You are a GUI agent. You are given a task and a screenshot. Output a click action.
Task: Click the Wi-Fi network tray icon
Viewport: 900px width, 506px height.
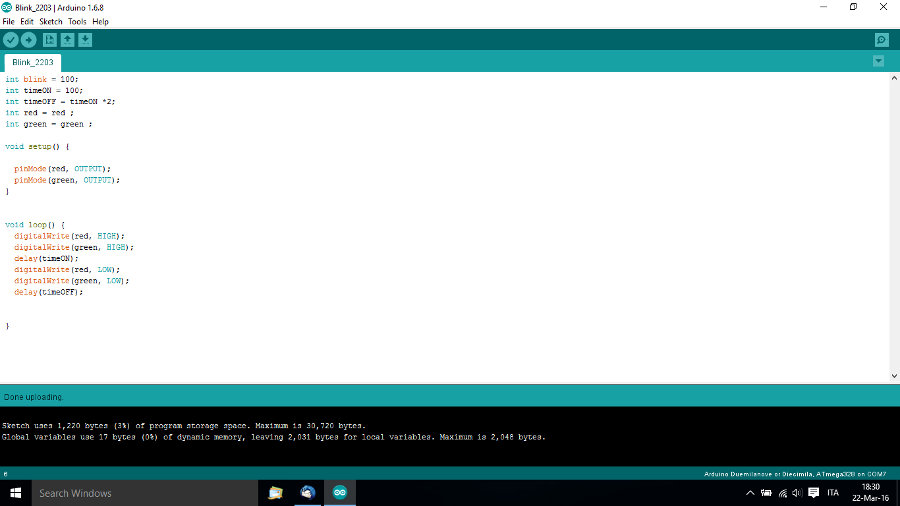point(782,493)
